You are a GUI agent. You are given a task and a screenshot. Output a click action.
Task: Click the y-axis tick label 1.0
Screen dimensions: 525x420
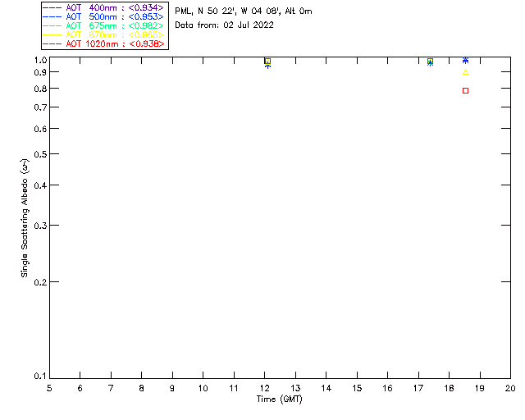(40, 60)
